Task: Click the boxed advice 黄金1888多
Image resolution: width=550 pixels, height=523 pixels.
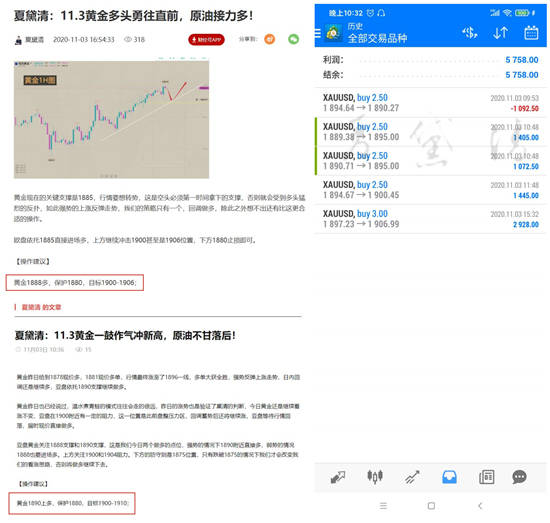Action: point(75,283)
